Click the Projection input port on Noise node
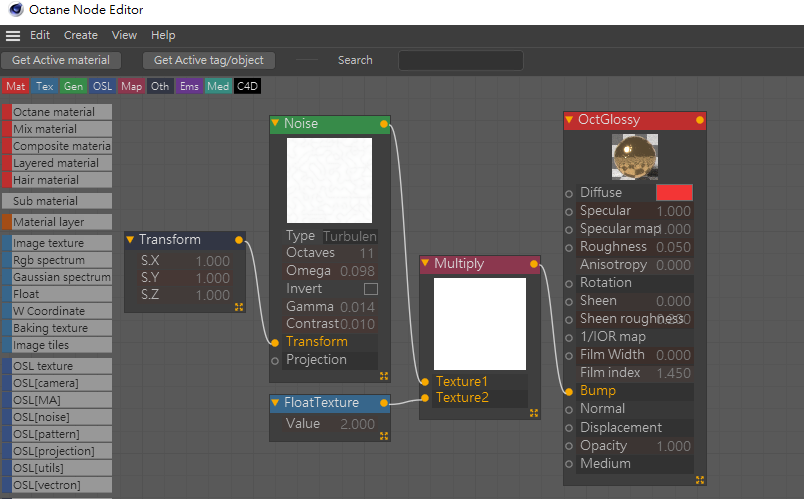The width and height of the screenshot is (804, 499). click(x=275, y=361)
